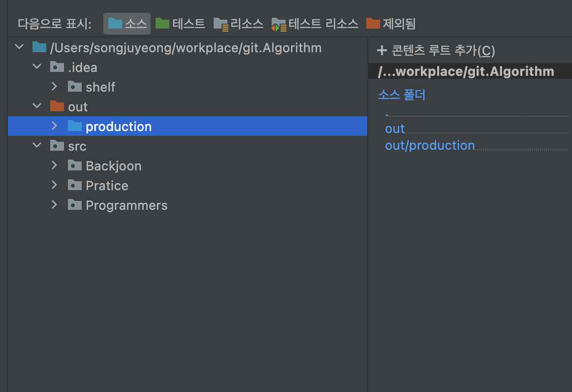Click the blue production folder icon
Viewport: 572px width, 392px height.
75,126
